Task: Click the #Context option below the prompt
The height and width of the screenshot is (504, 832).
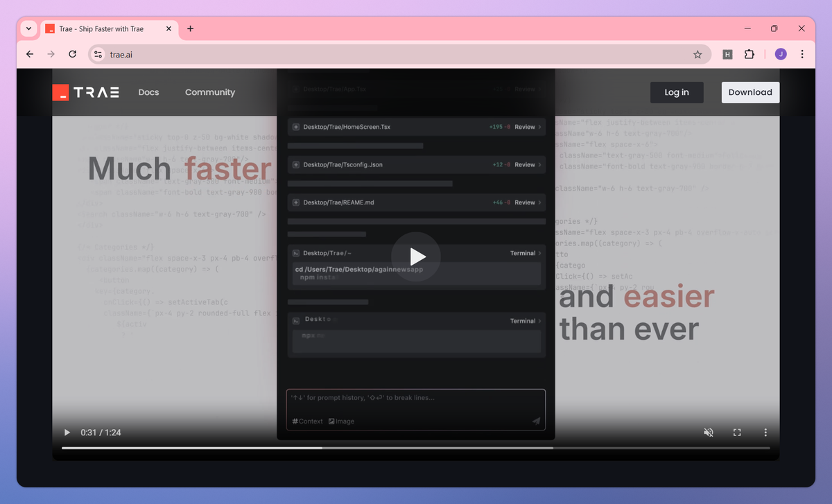Action: pyautogui.click(x=307, y=421)
